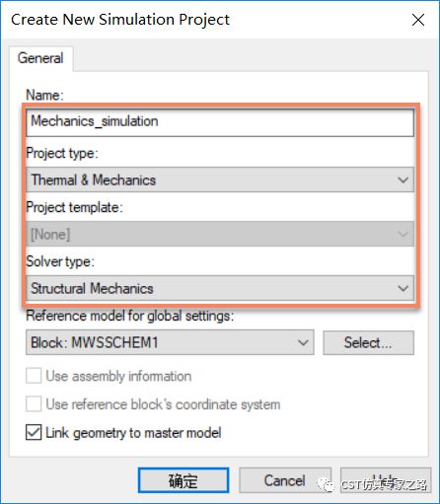Close the Create New Simulation Project dialog
This screenshot has width=440, height=504.
[x=418, y=20]
